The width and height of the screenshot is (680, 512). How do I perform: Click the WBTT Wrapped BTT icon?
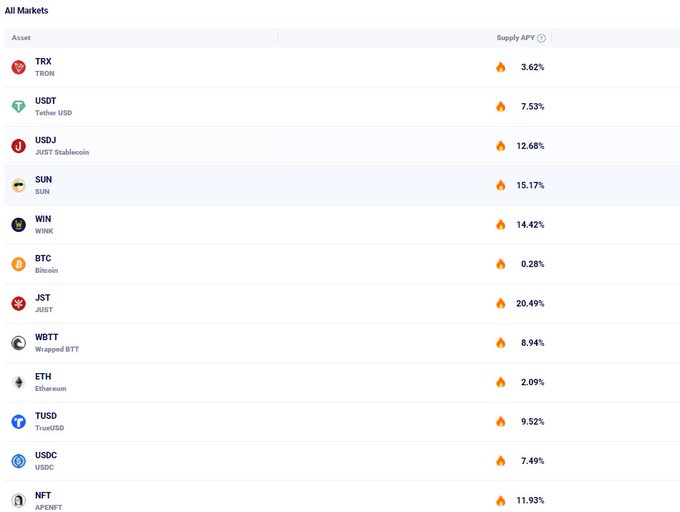coord(18,343)
